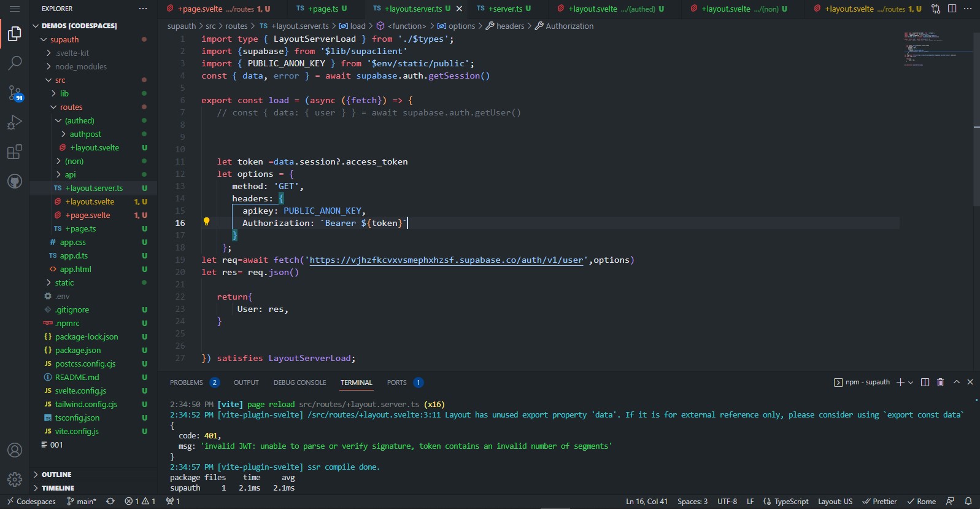Screen dimensions: 980x509
Task: Open forwarded ports indicator in status bar
Action: 172,502
